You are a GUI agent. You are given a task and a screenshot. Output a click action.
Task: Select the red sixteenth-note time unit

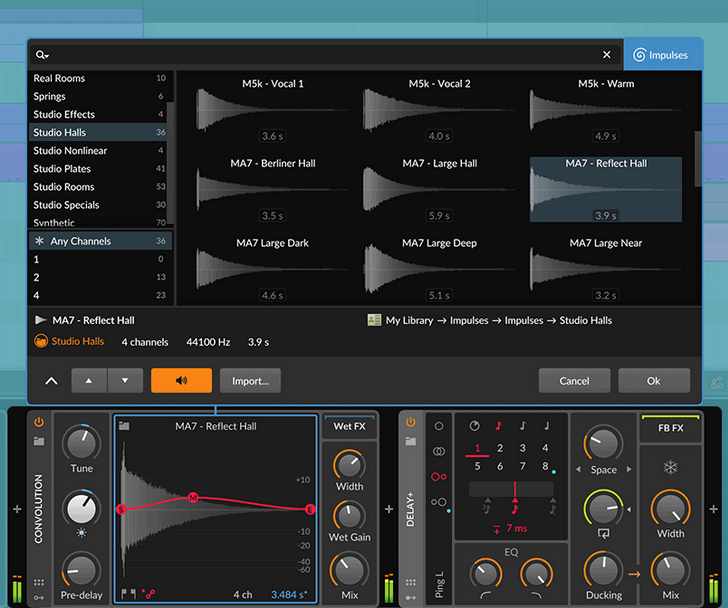click(499, 426)
